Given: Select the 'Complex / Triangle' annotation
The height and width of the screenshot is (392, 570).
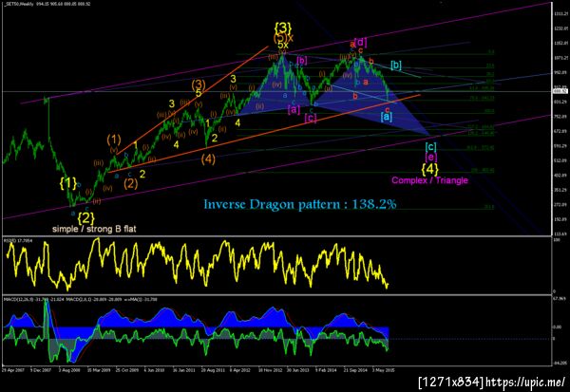Looking at the screenshot, I should [x=429, y=180].
